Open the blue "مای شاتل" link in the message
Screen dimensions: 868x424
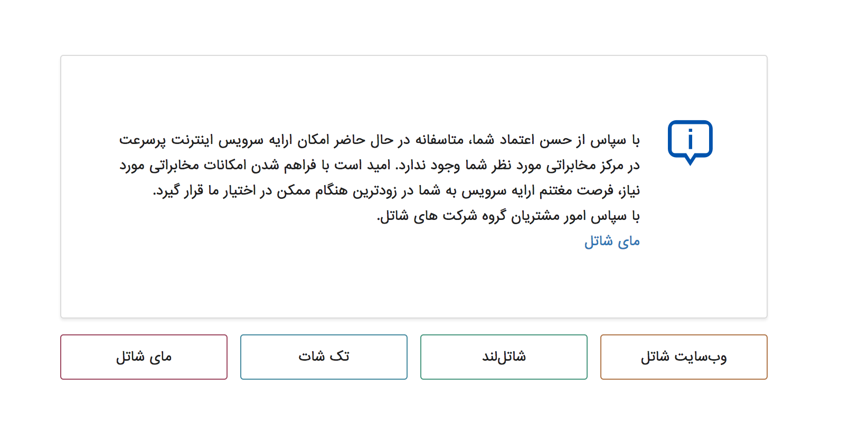point(611,242)
